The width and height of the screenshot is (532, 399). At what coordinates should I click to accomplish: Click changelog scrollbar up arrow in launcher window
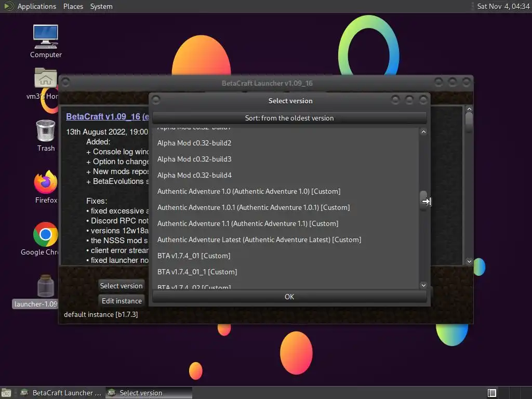pyautogui.click(x=469, y=109)
